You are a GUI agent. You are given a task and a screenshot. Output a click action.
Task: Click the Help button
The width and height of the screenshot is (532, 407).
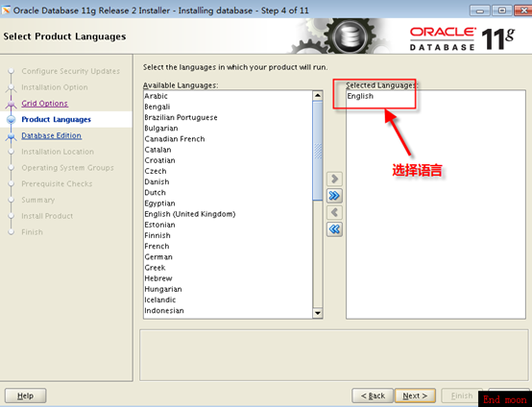point(25,395)
